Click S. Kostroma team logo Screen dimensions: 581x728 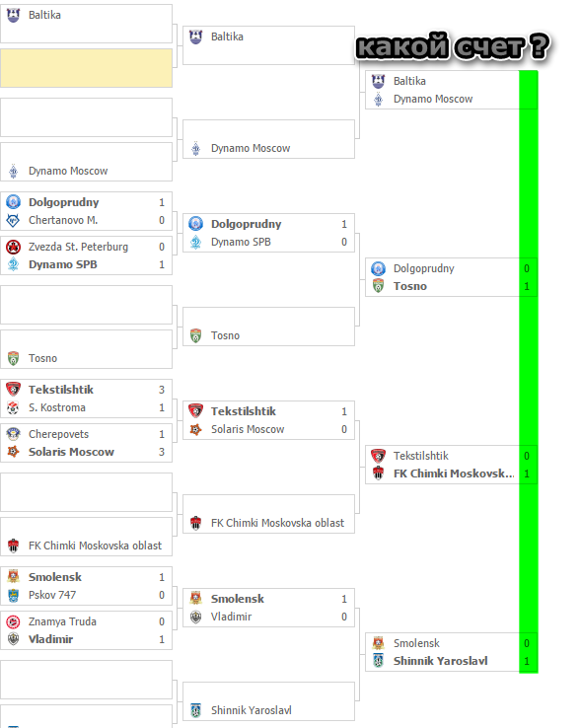click(14, 407)
